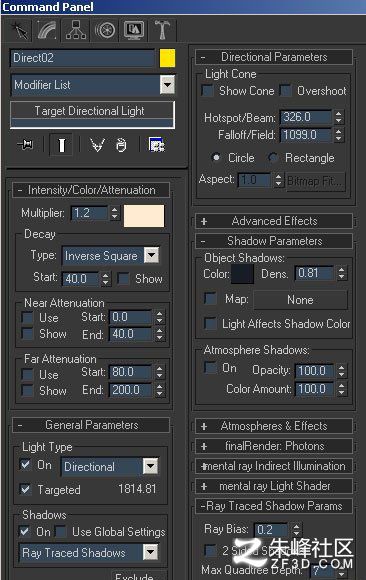Expand the Advanced Effects rollout
This screenshot has height=580, width=366.
point(274,221)
